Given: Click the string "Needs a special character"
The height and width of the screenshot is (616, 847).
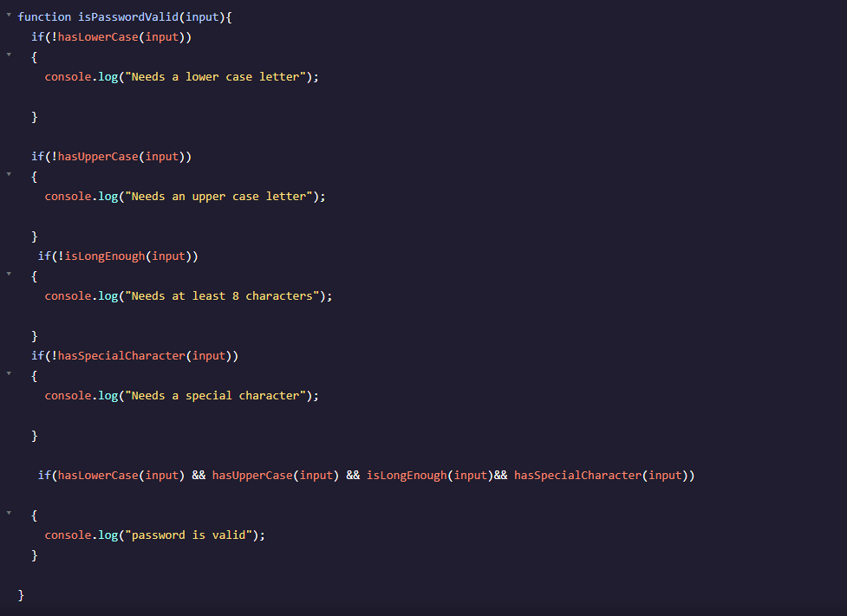Looking at the screenshot, I should click(216, 396).
